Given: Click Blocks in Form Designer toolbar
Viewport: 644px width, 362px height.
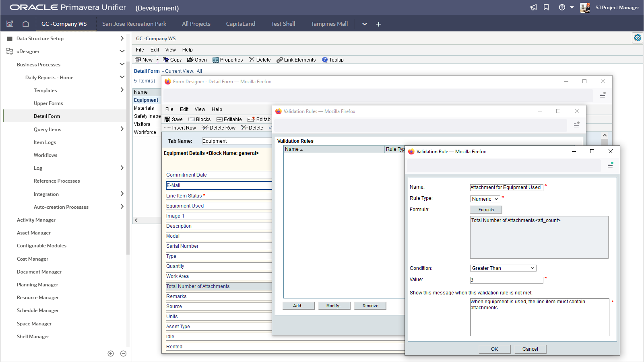Looking at the screenshot, I should [x=200, y=119].
